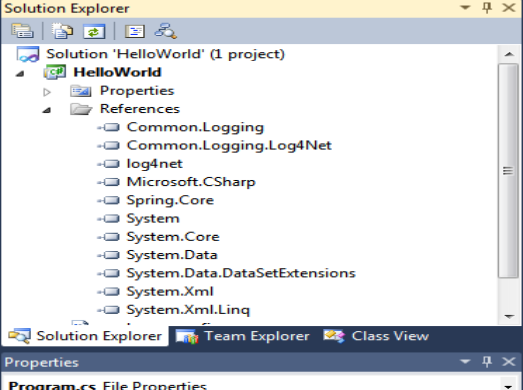
Task: Switch to the Class View tab
Action: pyautogui.click(x=376, y=336)
